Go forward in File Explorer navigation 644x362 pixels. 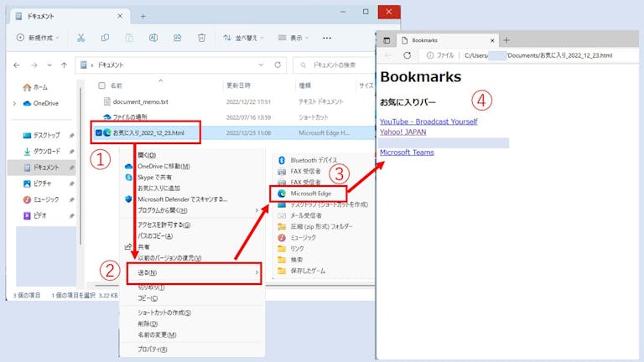point(34,65)
